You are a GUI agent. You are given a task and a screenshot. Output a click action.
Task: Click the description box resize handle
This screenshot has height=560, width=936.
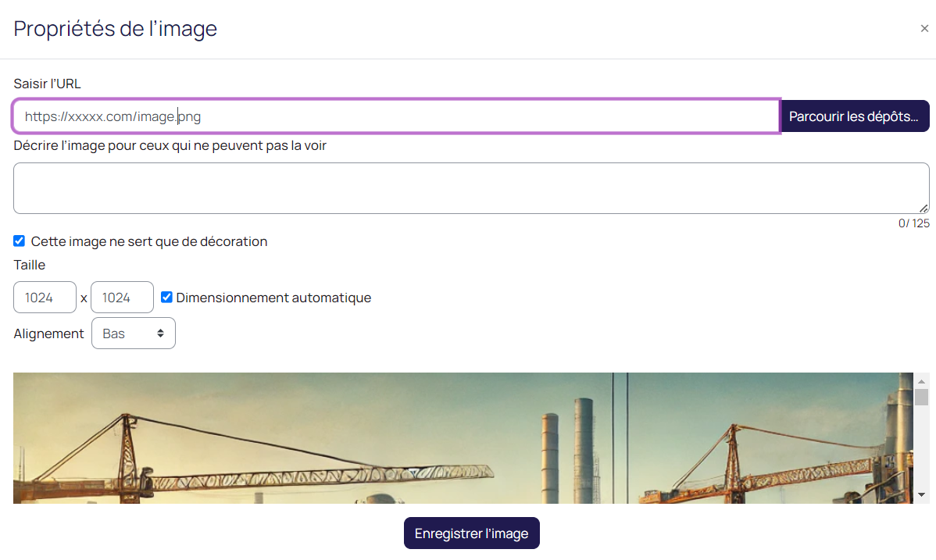[x=924, y=209]
